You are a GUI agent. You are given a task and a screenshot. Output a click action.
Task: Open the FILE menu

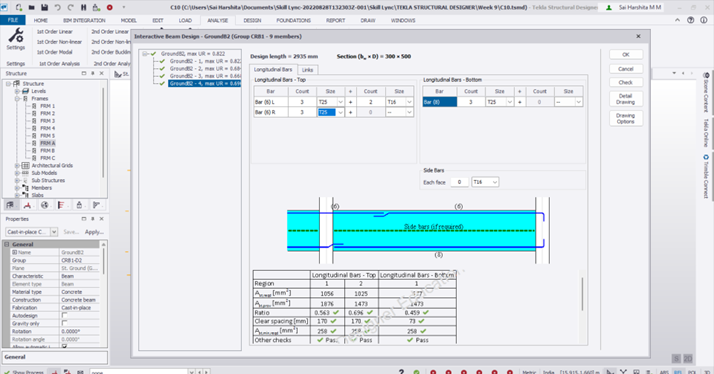[13, 20]
